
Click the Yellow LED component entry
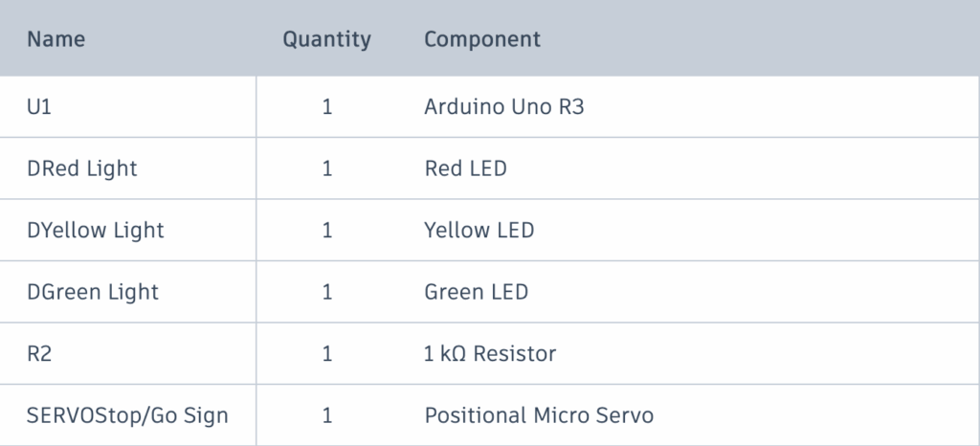pos(479,231)
